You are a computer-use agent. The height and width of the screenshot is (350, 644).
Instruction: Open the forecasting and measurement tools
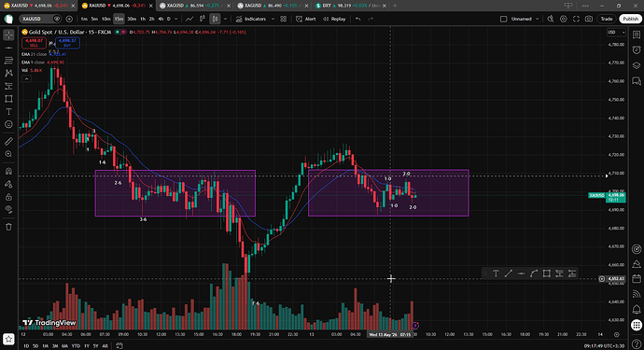pos(8,86)
